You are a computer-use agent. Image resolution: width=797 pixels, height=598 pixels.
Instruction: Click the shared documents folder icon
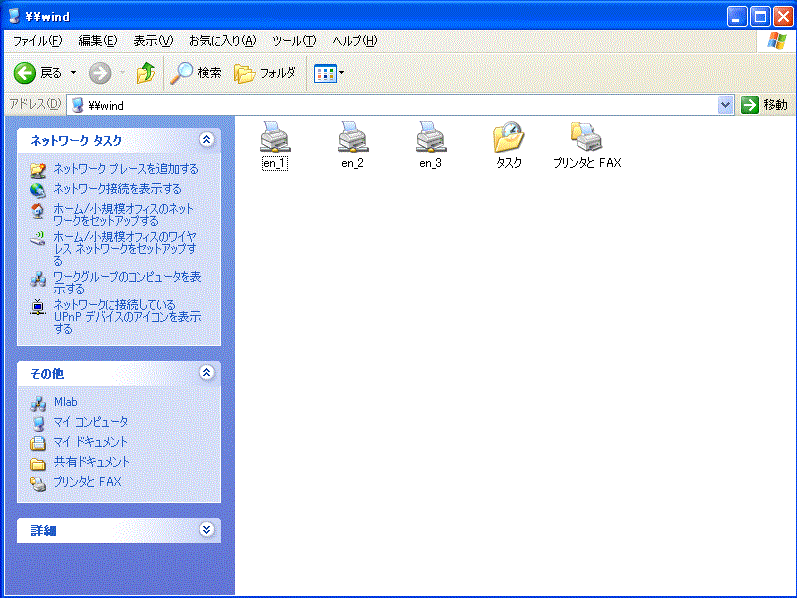point(38,463)
